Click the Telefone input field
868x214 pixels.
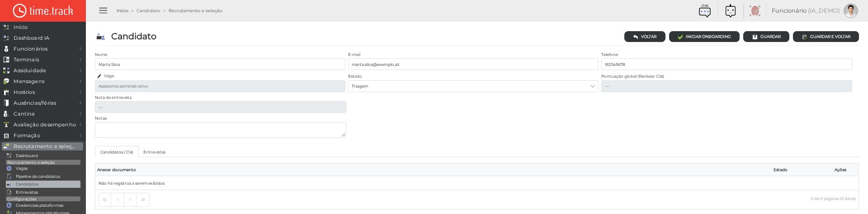click(726, 64)
